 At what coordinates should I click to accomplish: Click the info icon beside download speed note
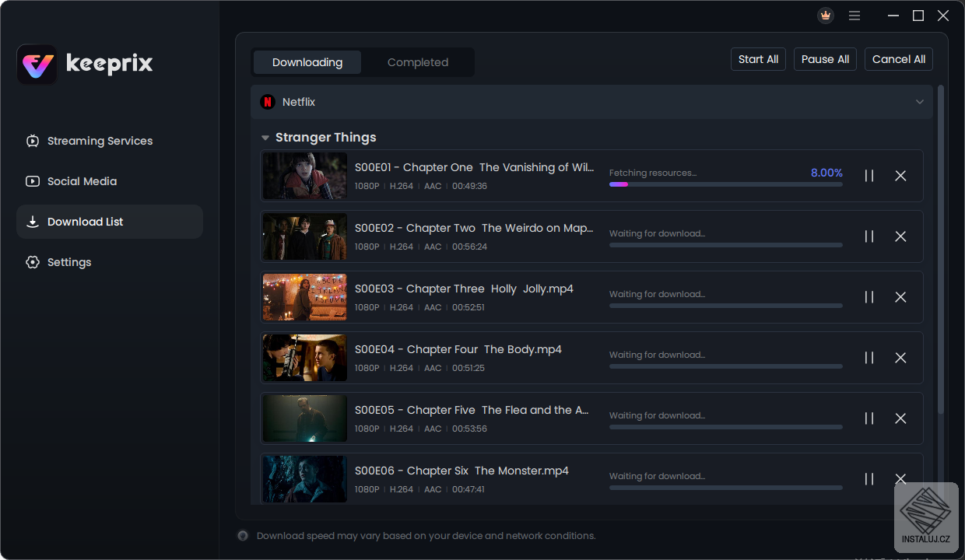coord(243,536)
